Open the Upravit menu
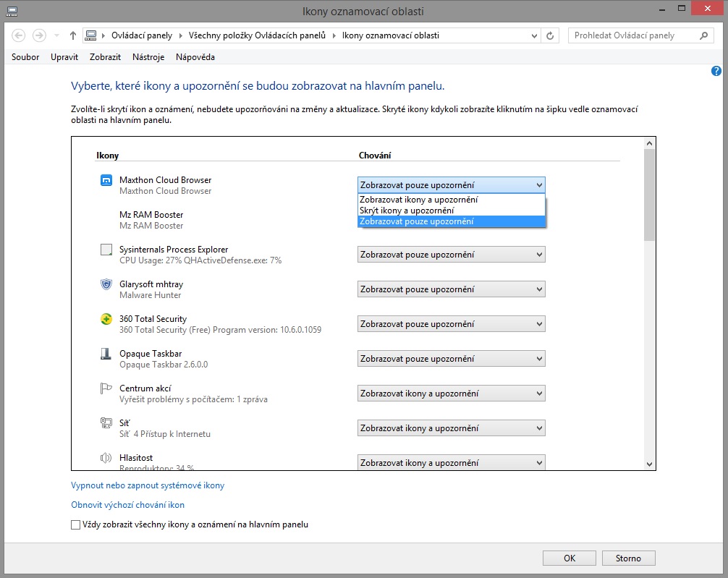The width and height of the screenshot is (728, 578). pyautogui.click(x=64, y=57)
